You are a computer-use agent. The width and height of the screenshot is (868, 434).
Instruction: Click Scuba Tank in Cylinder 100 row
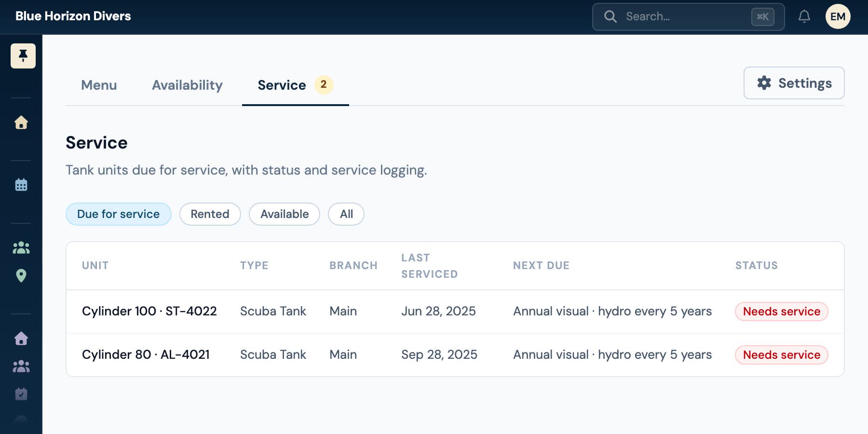(273, 312)
